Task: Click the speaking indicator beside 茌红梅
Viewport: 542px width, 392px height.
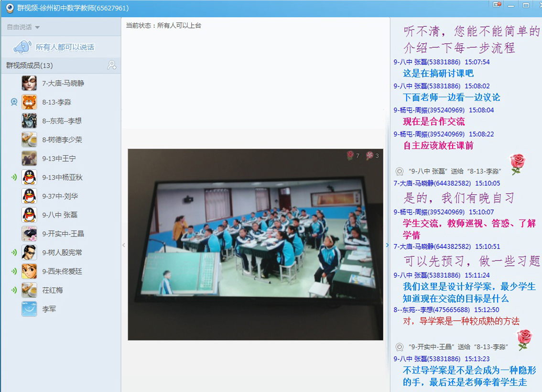Action: click(x=14, y=290)
